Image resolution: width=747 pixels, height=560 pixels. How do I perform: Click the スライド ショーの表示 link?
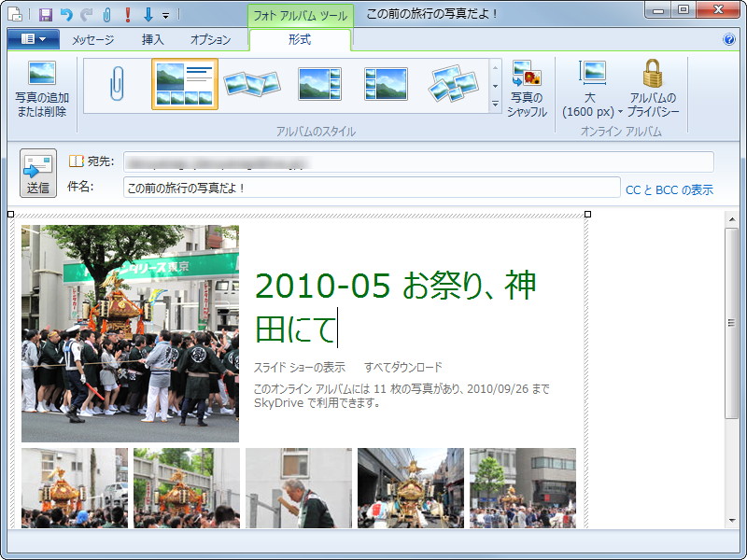[299, 367]
